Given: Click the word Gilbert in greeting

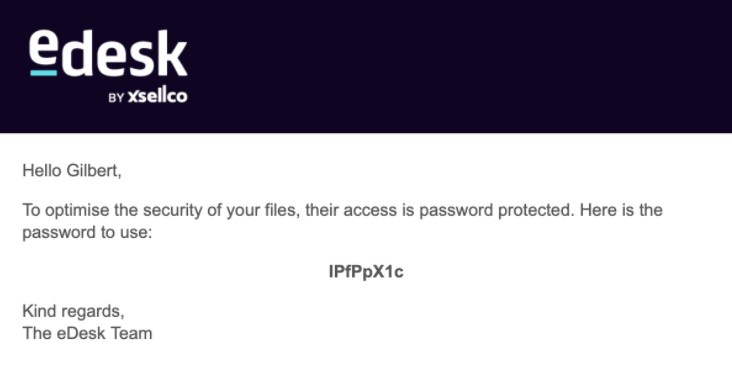Looking at the screenshot, I should point(94,171).
